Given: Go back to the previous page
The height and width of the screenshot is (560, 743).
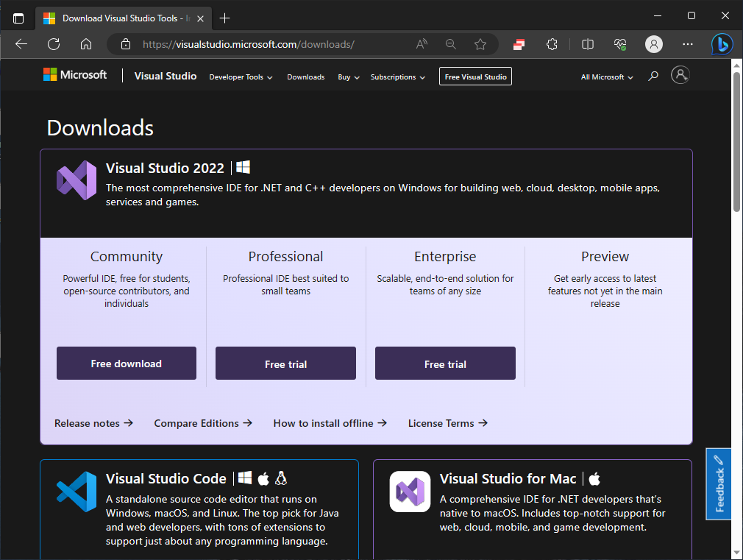Looking at the screenshot, I should tap(21, 44).
